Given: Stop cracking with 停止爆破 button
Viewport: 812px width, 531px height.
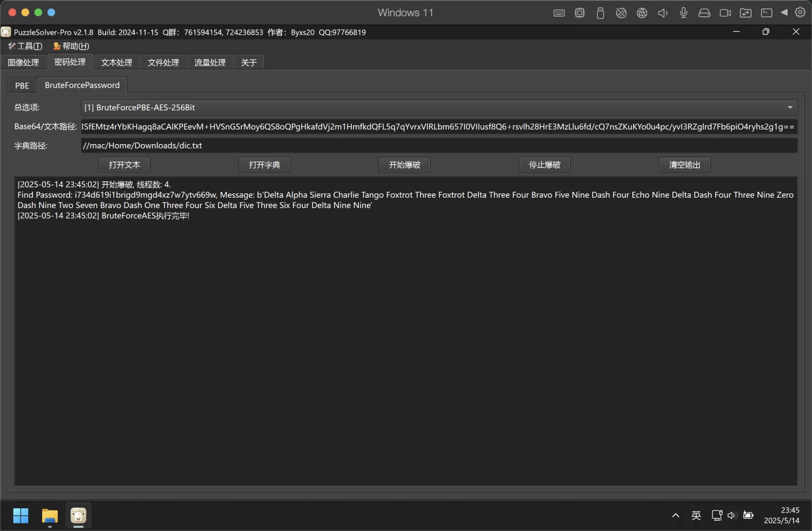Looking at the screenshot, I should point(545,165).
